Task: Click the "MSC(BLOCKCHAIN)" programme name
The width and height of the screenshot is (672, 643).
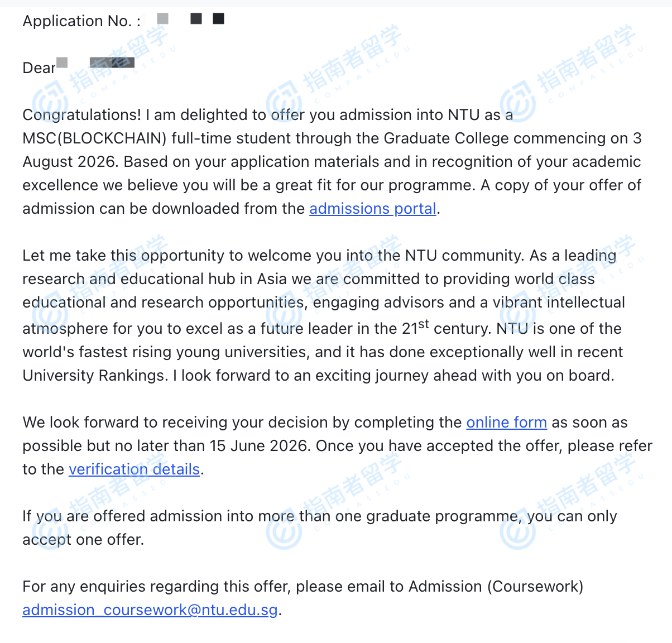Action: pyautogui.click(x=94, y=138)
